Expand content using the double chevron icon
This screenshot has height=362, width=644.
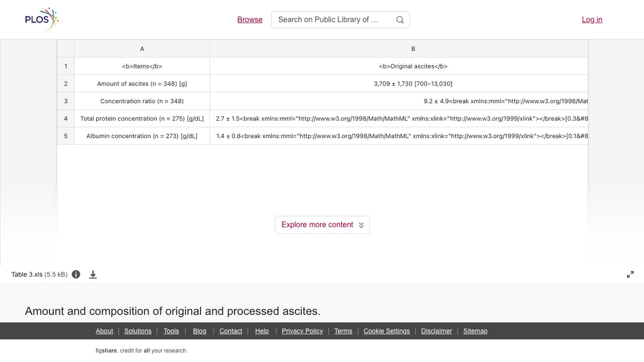coord(361,225)
